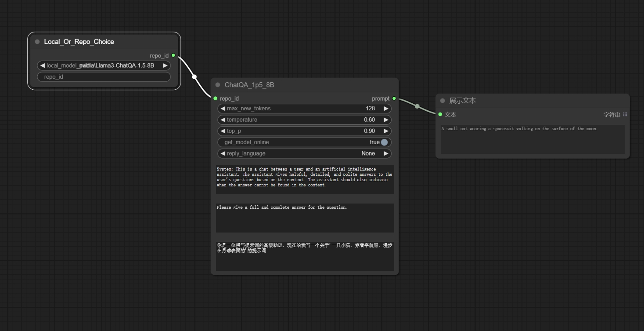Open the reply_language None combo value
This screenshot has height=331, width=644.
(368, 153)
